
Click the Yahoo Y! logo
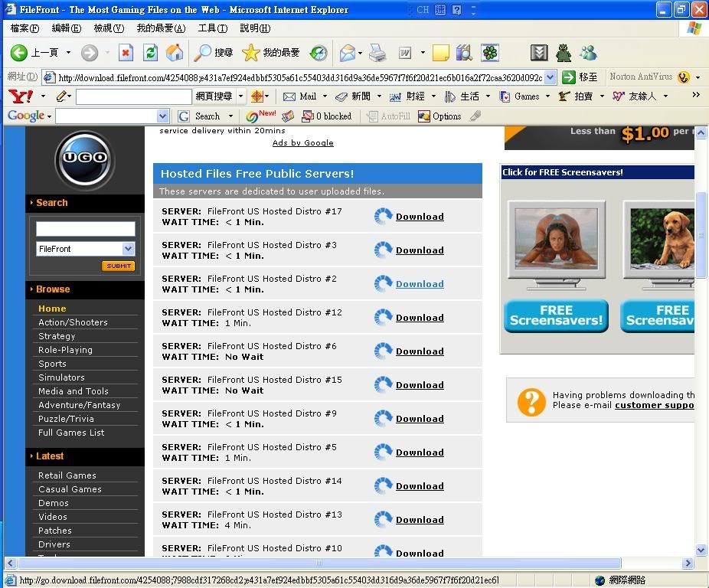click(21, 96)
